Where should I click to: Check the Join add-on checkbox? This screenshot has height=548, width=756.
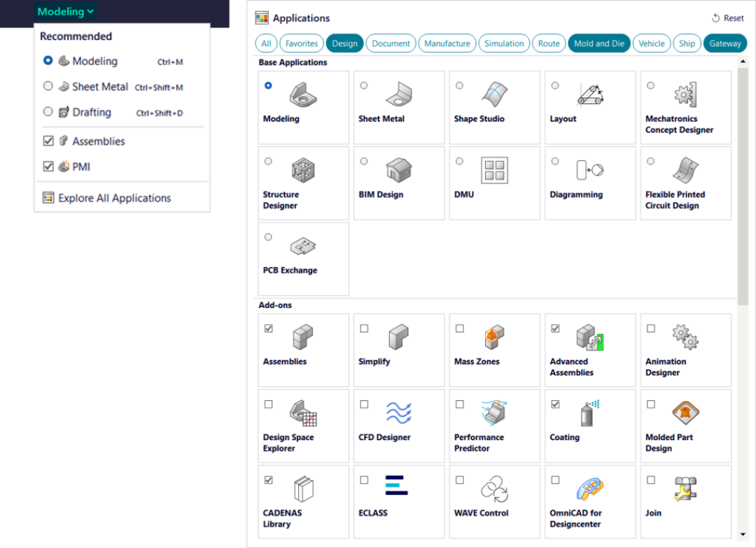pyautogui.click(x=651, y=479)
